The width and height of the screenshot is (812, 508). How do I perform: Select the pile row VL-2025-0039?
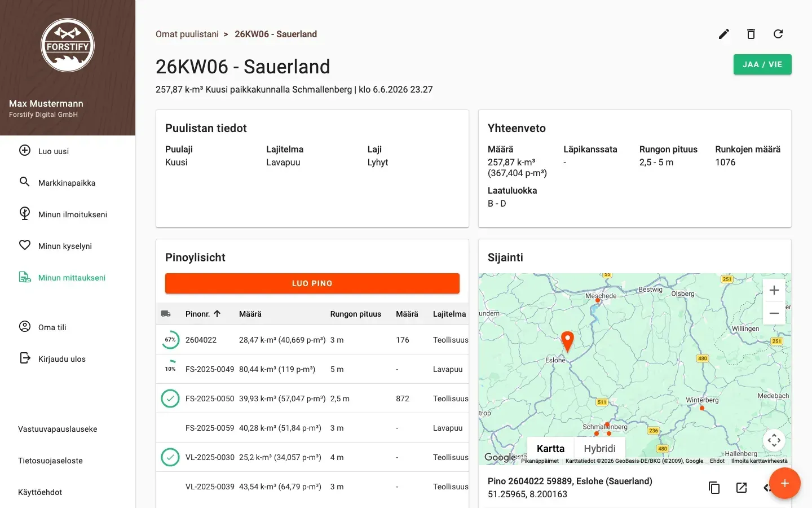tap(312, 487)
